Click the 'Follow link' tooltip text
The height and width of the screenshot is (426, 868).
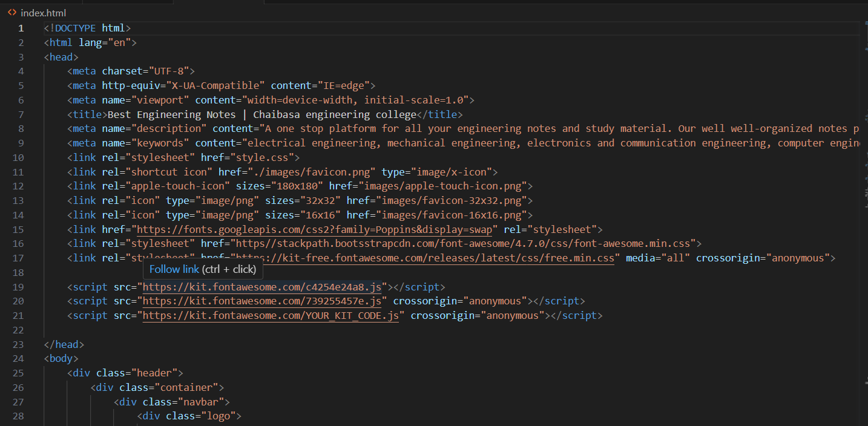pyautogui.click(x=176, y=269)
